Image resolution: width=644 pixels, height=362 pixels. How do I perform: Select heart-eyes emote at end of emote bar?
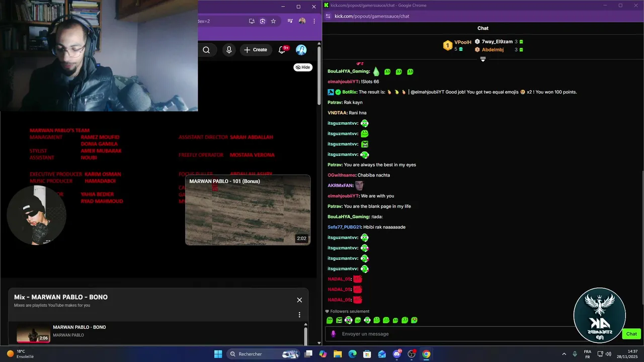point(414,320)
